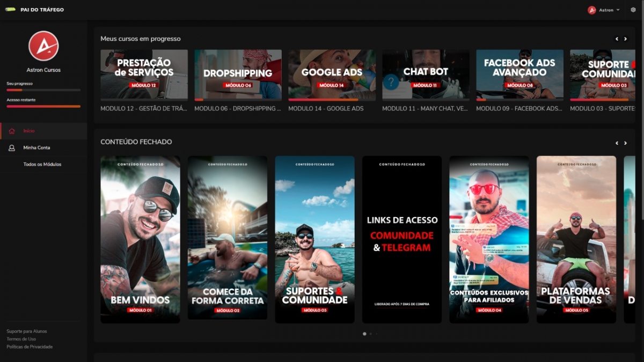
Task: Open Todos os Módulos in sidebar
Action: 42,164
